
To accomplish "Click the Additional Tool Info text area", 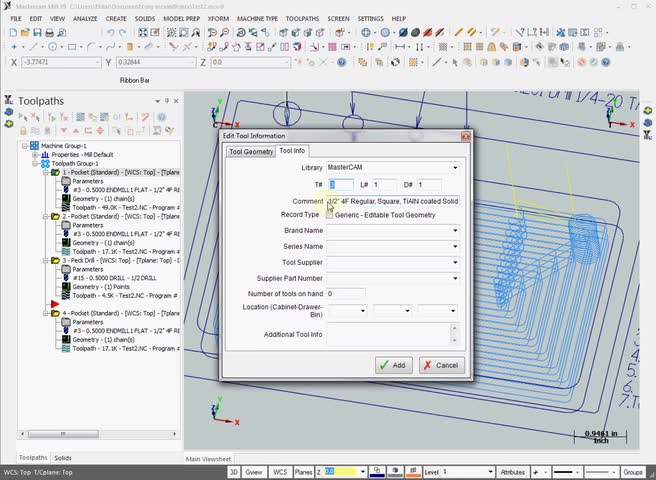I will tap(389, 334).
